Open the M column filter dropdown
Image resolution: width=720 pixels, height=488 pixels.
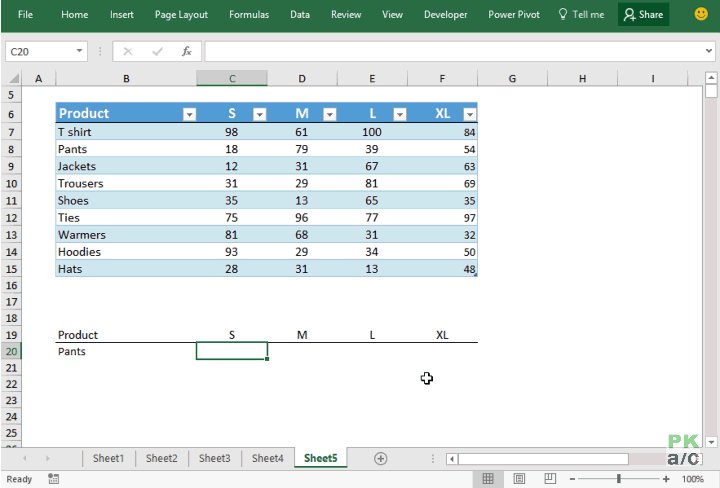[x=330, y=114]
